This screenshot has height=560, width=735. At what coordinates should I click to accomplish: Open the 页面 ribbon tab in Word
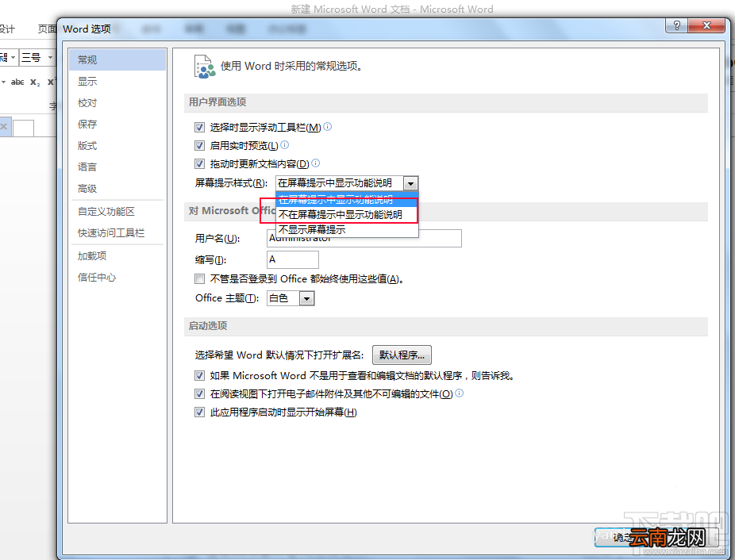click(47, 29)
